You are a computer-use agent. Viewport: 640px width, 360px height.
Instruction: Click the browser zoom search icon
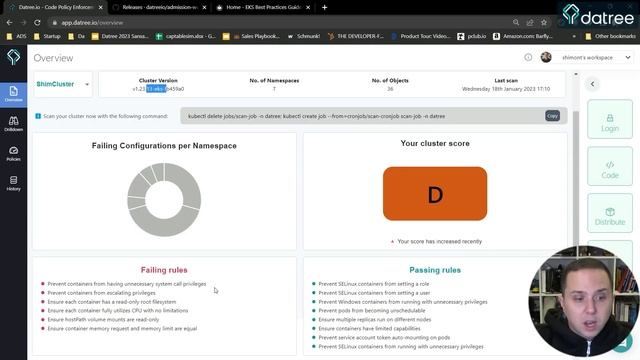(x=516, y=22)
